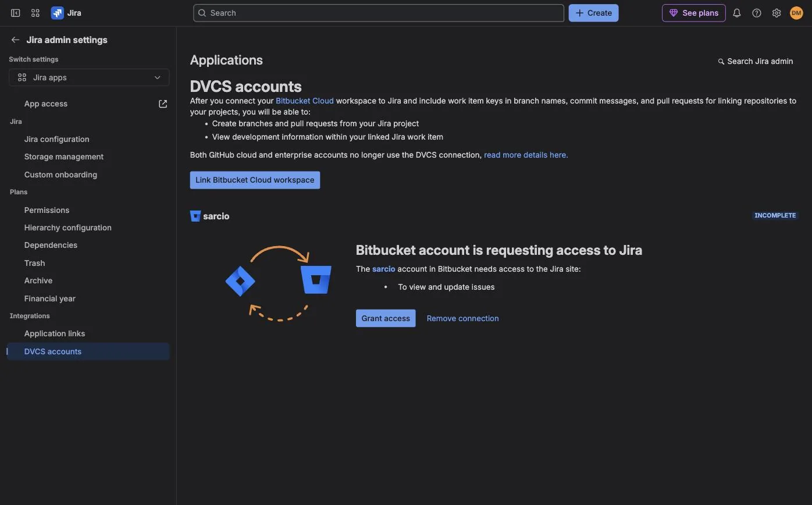This screenshot has height=505, width=812.
Task: Open notifications bell icon
Action: pos(737,13)
